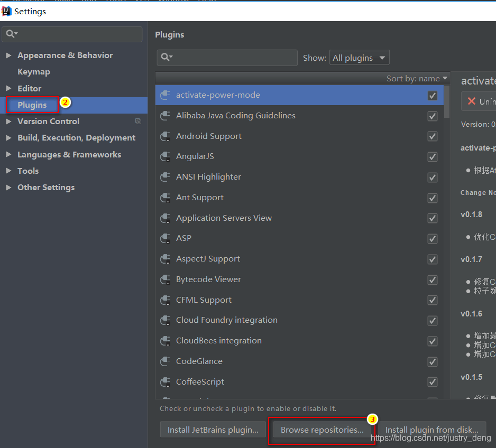Uncheck the Android Support checkbox
Screen dimensions: 496x448
click(433, 136)
